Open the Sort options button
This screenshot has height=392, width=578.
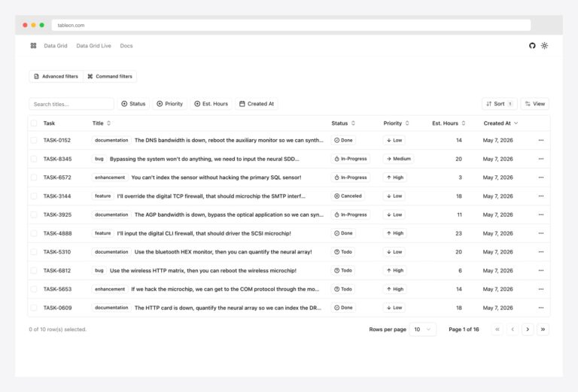click(x=500, y=104)
